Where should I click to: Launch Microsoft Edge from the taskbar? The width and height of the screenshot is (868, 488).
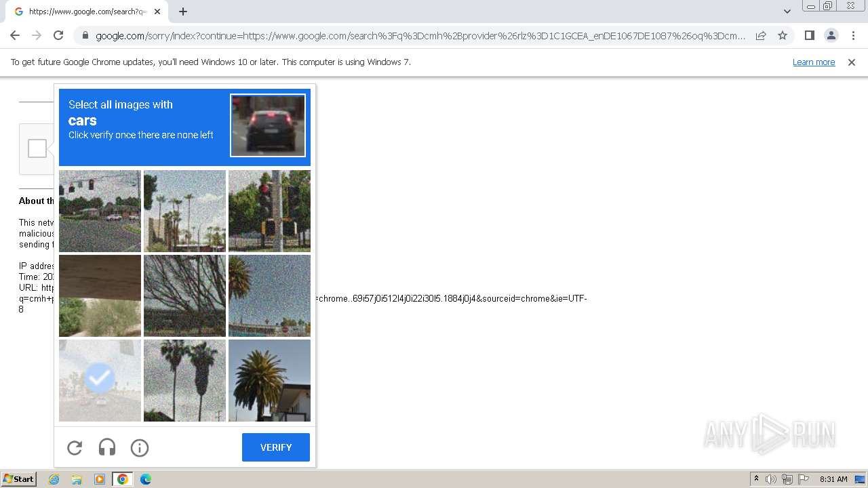pyautogui.click(x=146, y=479)
